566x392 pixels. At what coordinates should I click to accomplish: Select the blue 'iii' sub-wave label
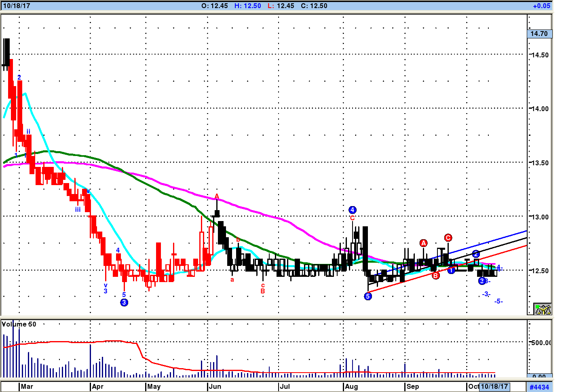coord(78,209)
